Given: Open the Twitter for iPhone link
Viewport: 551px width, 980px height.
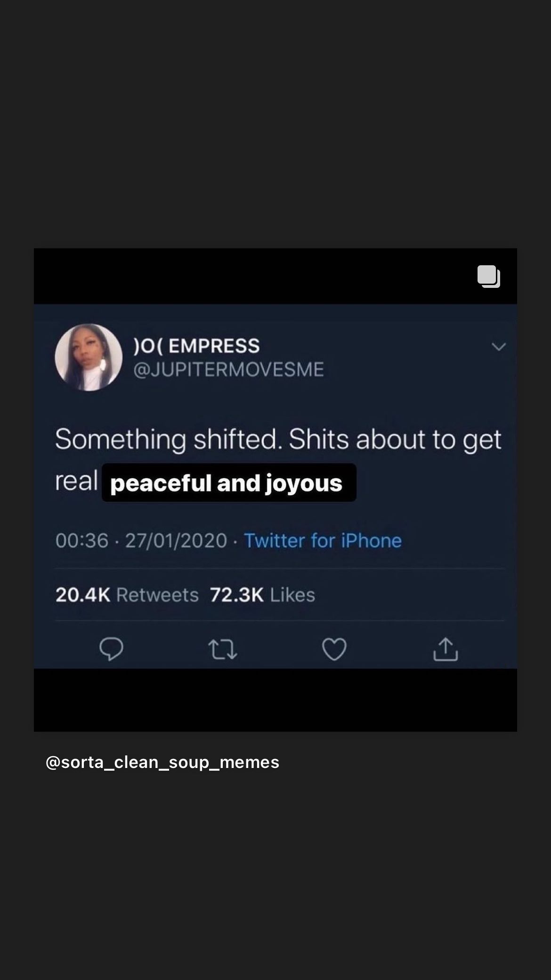Looking at the screenshot, I should coord(323,540).
